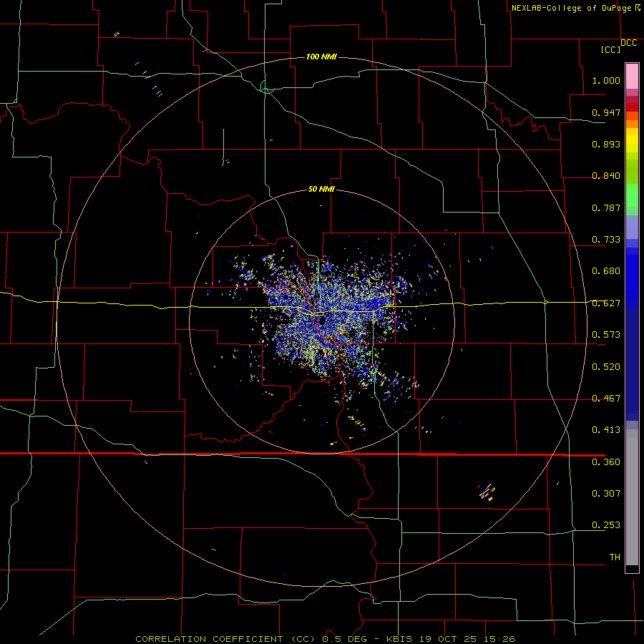Click the isolated echo cluster in southeast
The height and width of the screenshot is (644, 644).
[487, 492]
